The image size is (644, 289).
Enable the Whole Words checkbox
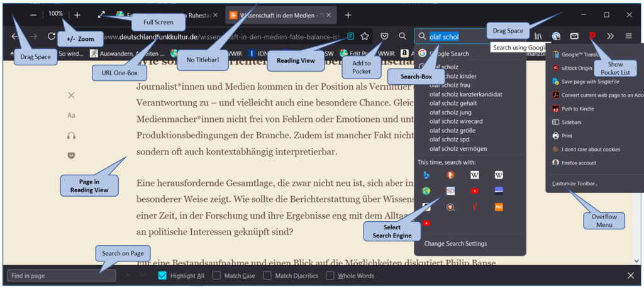(330, 275)
